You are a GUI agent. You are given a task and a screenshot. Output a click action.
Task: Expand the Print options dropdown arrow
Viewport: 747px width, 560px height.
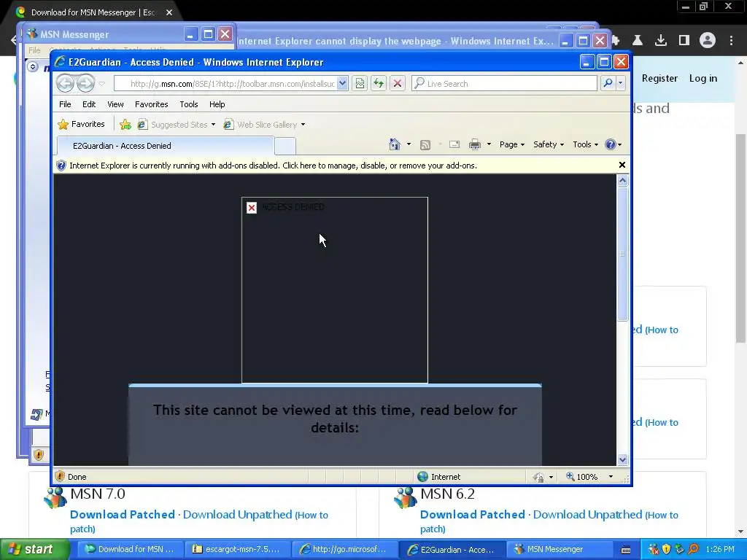(x=489, y=144)
